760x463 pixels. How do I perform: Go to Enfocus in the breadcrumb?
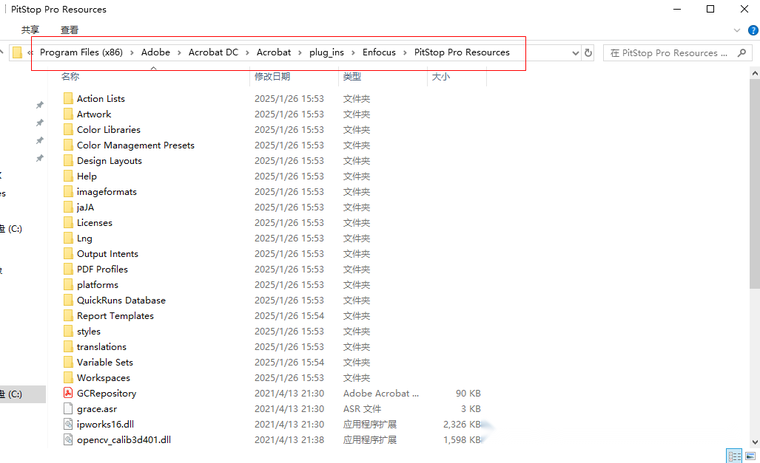coord(379,52)
